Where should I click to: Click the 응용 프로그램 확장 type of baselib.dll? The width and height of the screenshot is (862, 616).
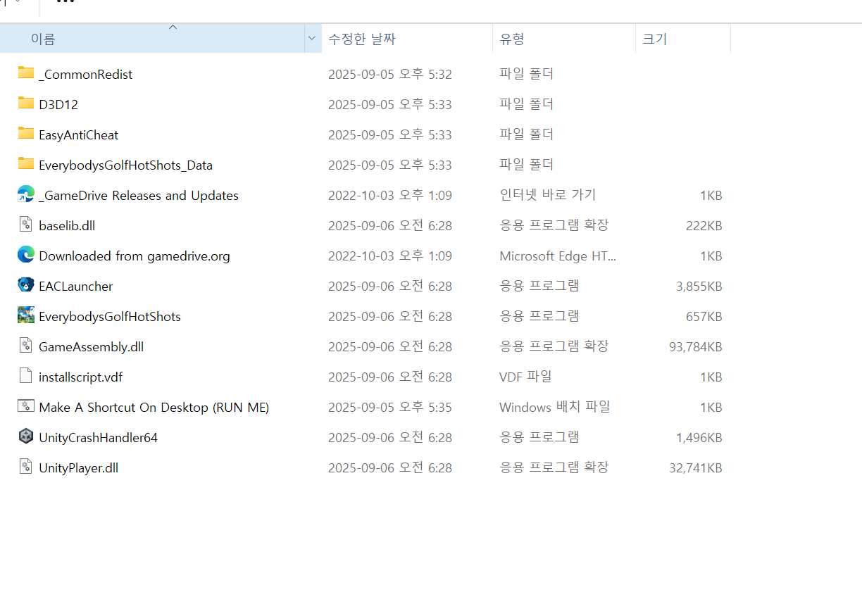pos(554,225)
